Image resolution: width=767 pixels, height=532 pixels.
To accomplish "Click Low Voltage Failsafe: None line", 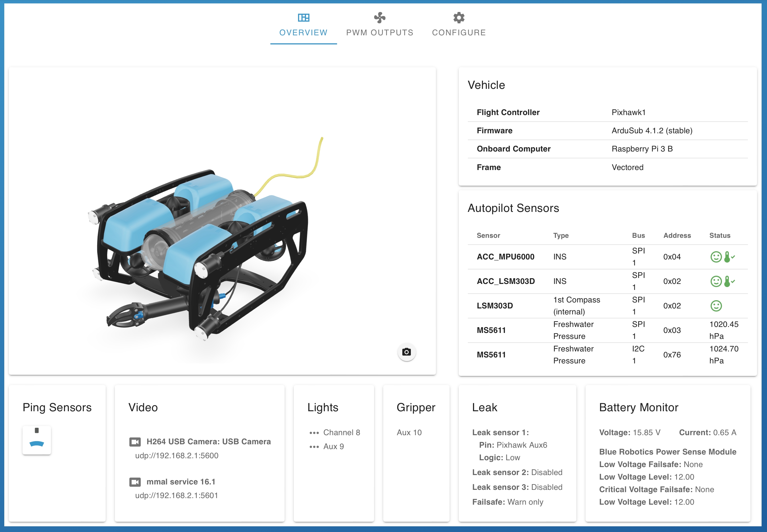I will point(651,464).
